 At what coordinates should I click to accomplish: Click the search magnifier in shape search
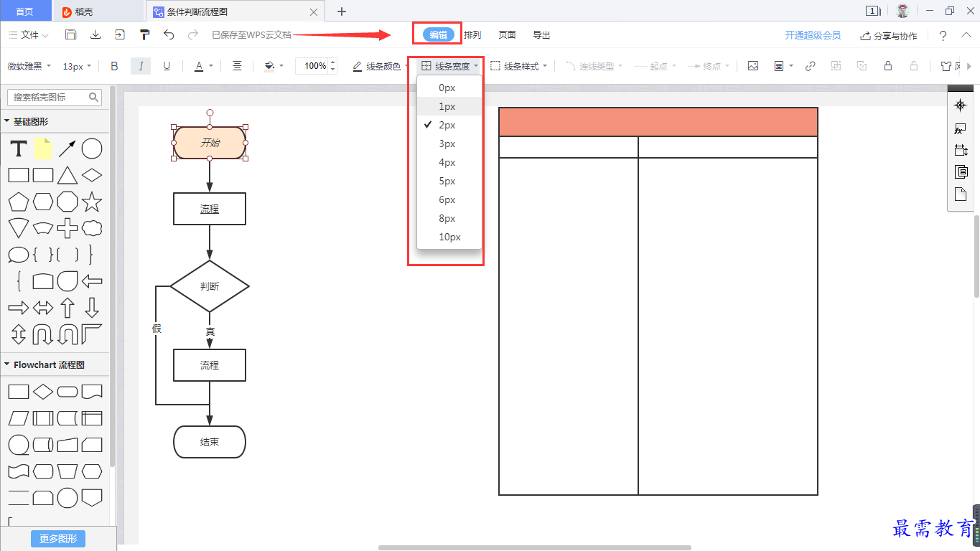94,97
